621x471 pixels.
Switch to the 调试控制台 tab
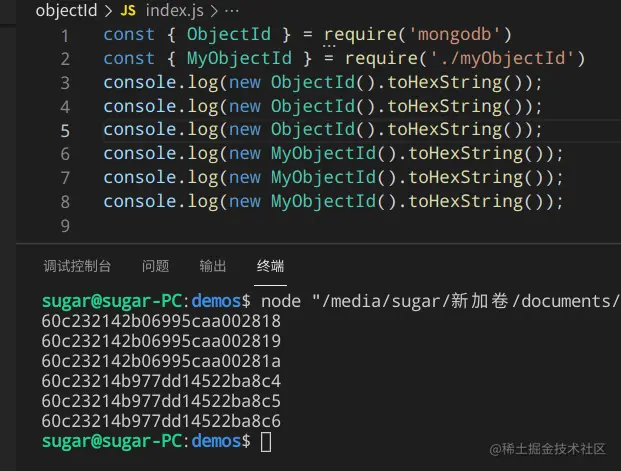click(77, 266)
